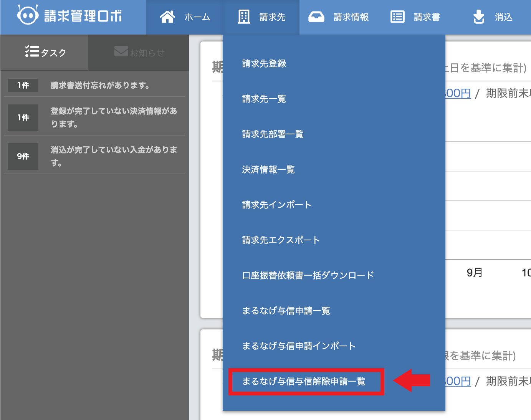Image resolution: width=531 pixels, height=420 pixels.
Task: Click the building icon for 請求先
Action: point(244,17)
